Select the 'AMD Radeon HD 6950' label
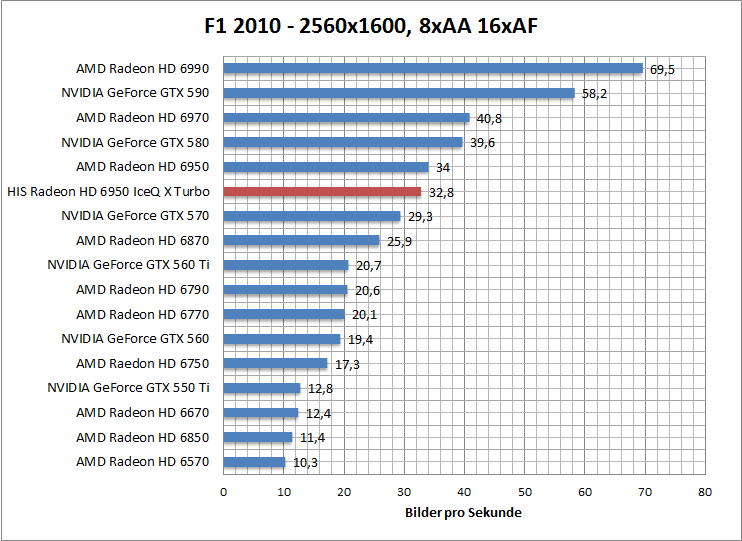The width and height of the screenshot is (742, 541). (142, 167)
